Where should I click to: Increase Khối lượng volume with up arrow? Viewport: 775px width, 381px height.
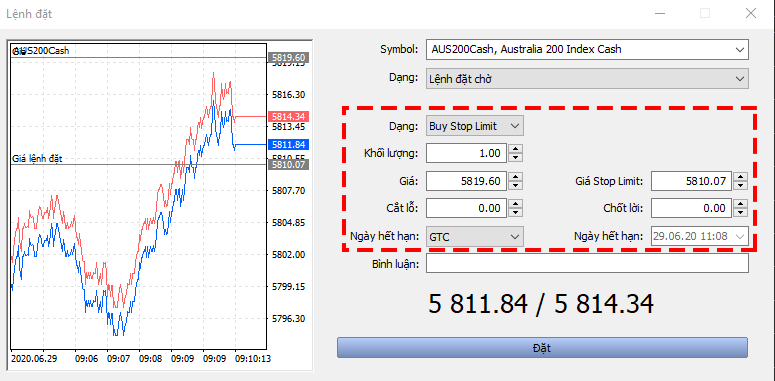point(516,149)
